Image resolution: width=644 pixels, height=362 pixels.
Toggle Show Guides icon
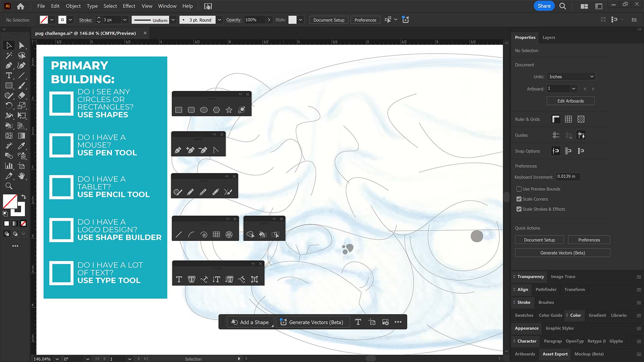coord(556,135)
